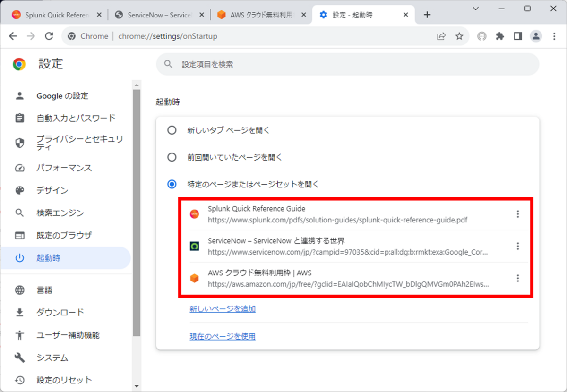Click the clipboard icon for 自動入力とパスワード
This screenshot has width=567, height=392.
19,118
